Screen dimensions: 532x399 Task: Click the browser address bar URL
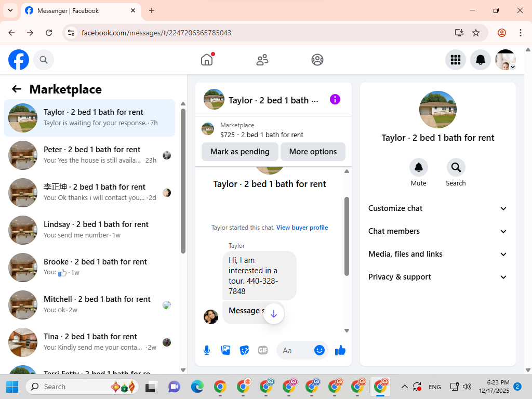coord(156,33)
